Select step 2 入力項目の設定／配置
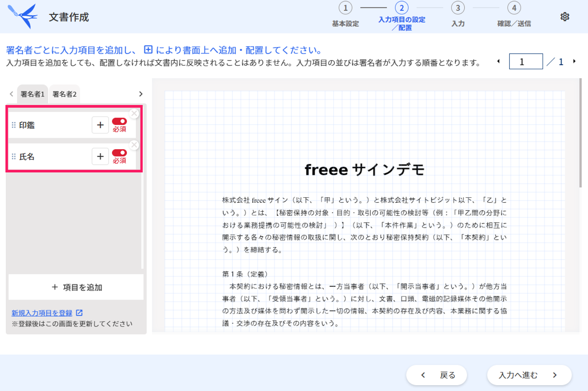 click(x=401, y=16)
